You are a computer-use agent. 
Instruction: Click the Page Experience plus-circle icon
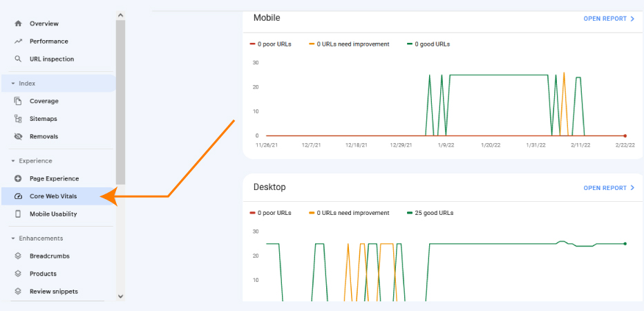coord(18,179)
